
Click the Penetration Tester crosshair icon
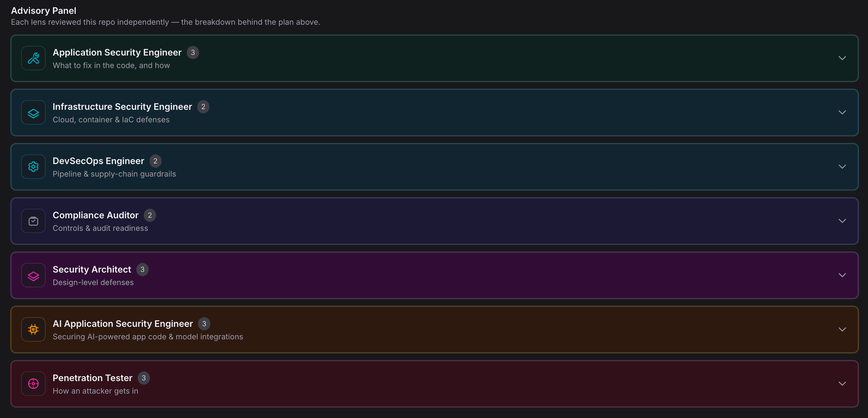click(x=33, y=384)
